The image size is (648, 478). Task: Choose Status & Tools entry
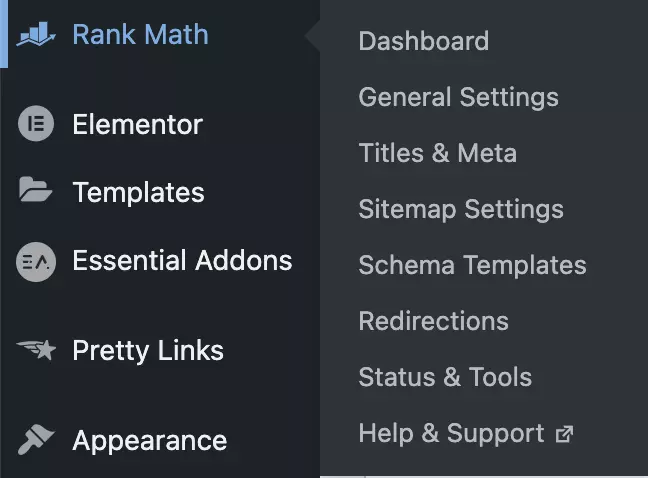pyautogui.click(x=445, y=377)
